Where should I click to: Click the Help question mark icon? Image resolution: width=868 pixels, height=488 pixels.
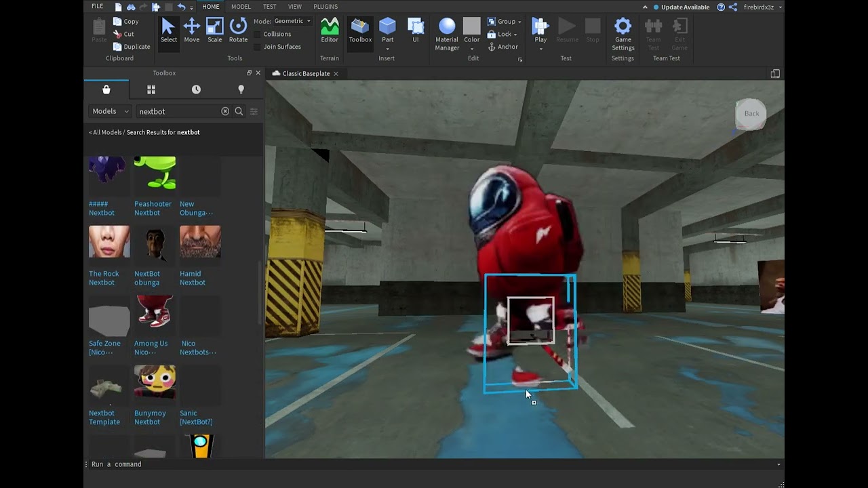[721, 7]
